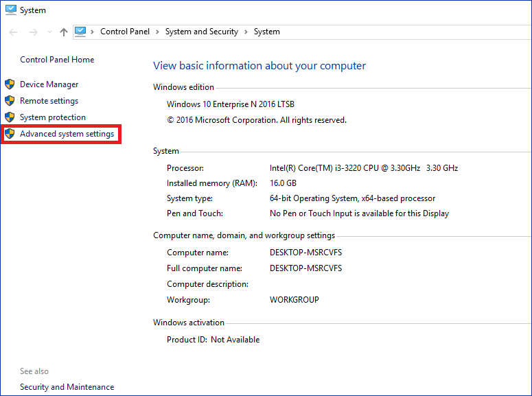
Task: Click the address bar empty field area
Action: (x=406, y=32)
